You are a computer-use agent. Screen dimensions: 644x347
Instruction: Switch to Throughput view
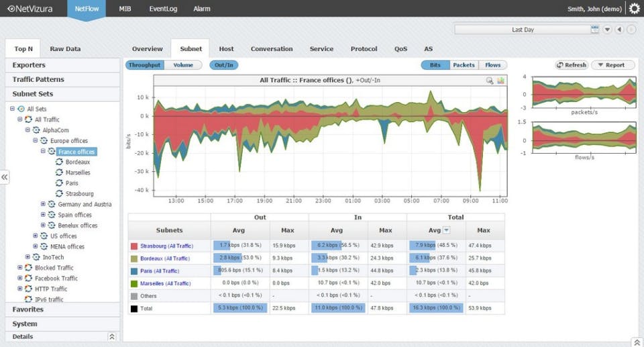tap(145, 65)
